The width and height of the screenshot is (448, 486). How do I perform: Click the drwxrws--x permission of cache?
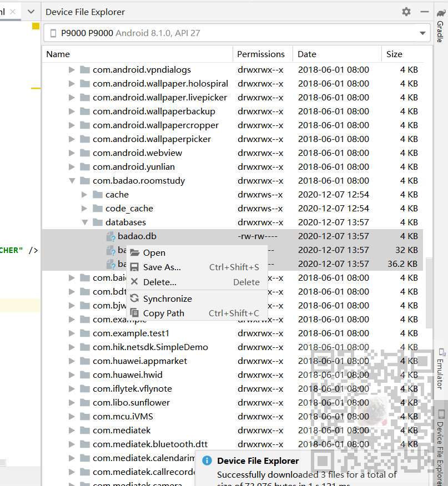(260, 195)
